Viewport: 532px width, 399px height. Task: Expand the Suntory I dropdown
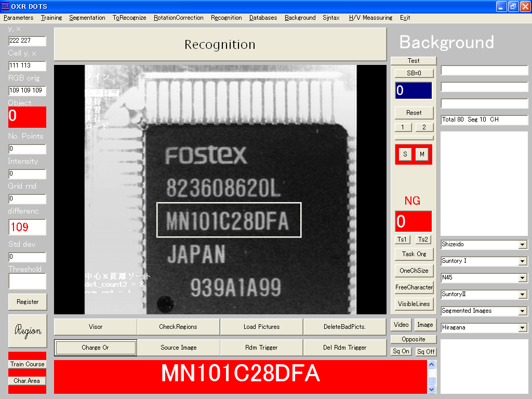coord(523,261)
